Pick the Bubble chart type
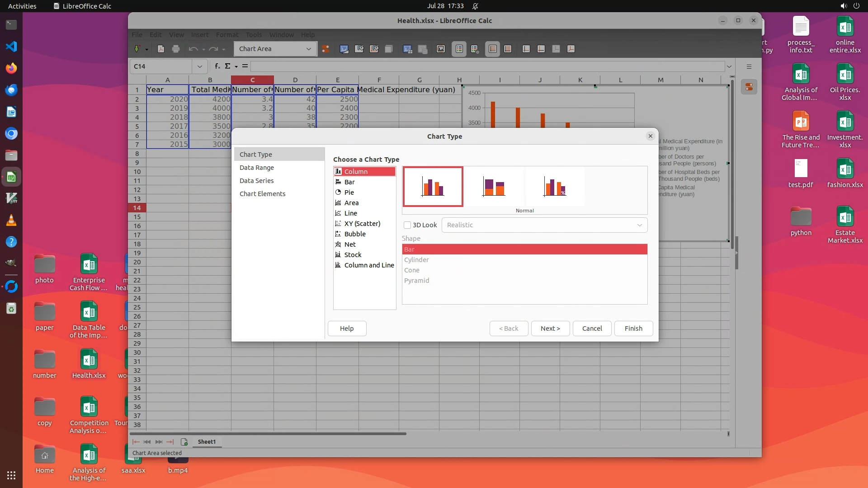The image size is (868, 488). coord(354,234)
